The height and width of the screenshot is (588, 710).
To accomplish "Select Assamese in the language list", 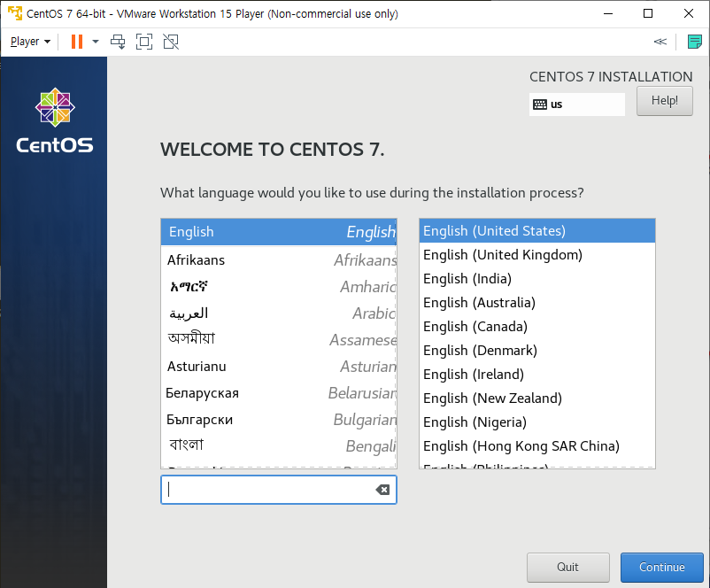I will pyautogui.click(x=279, y=340).
